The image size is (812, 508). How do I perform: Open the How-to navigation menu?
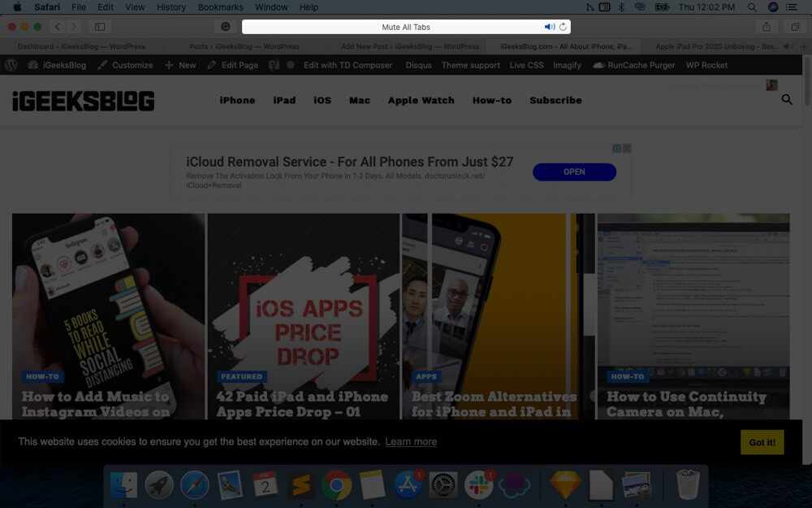[x=492, y=100]
